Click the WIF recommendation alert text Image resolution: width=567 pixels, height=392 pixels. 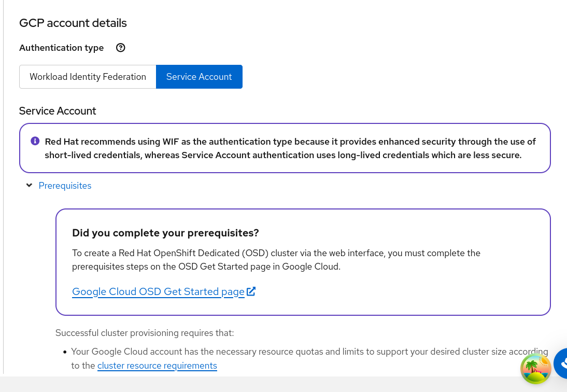[x=290, y=148]
